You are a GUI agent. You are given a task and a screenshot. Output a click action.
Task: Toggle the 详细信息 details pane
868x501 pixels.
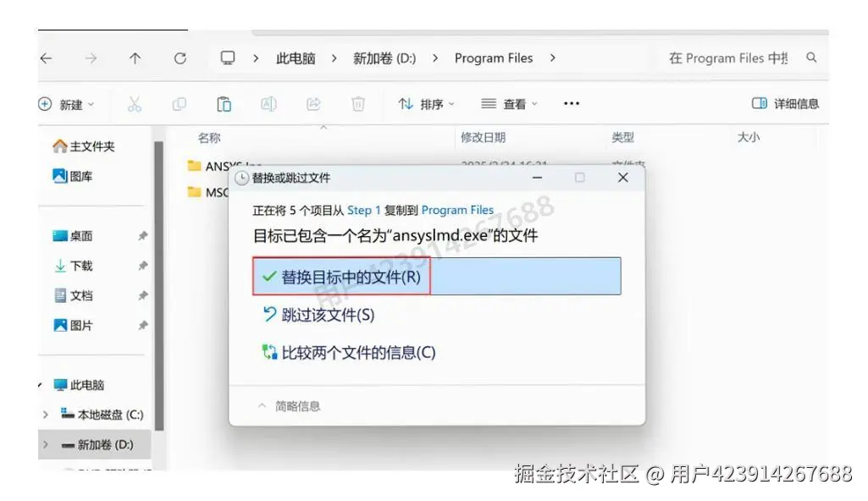[x=783, y=103]
